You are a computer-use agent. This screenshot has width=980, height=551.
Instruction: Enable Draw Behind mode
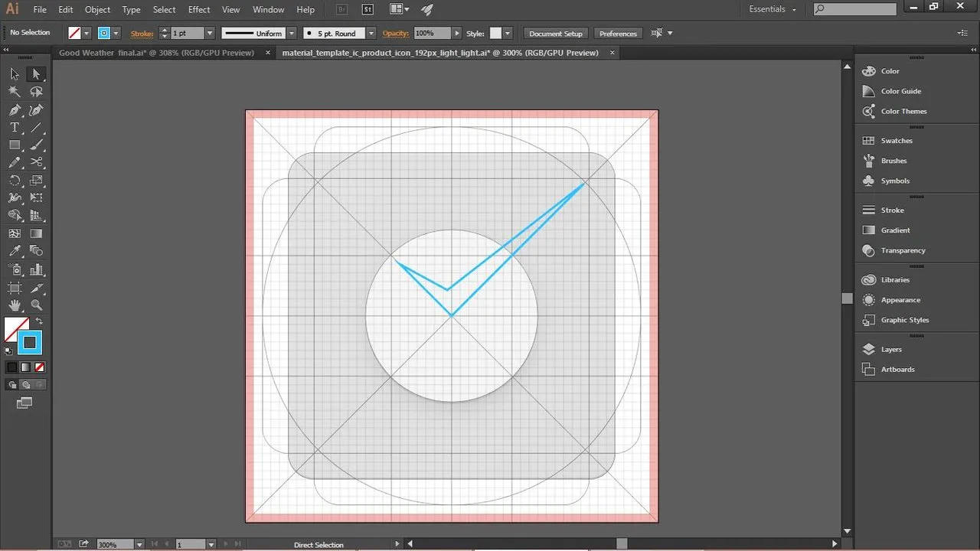(25, 384)
